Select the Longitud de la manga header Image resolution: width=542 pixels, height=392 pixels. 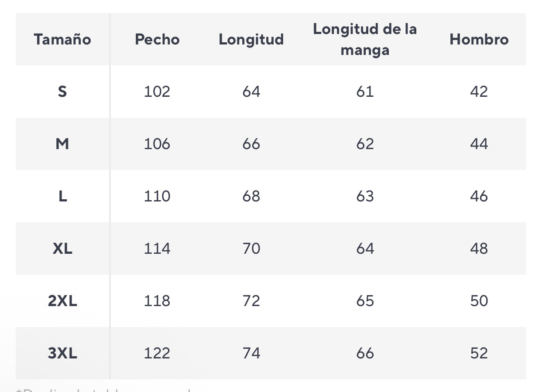pos(365,39)
